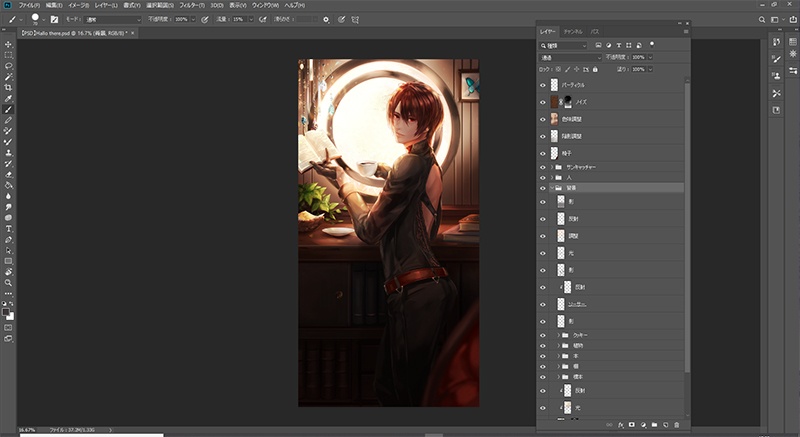Toggle brush settings panel icon
This screenshot has width=800, height=437.
(x=55, y=20)
